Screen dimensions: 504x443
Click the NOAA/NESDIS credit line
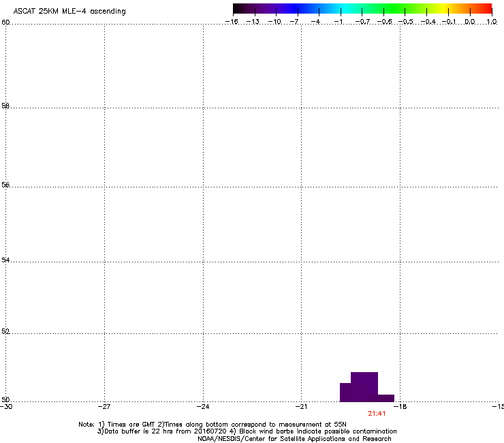pyautogui.click(x=294, y=439)
